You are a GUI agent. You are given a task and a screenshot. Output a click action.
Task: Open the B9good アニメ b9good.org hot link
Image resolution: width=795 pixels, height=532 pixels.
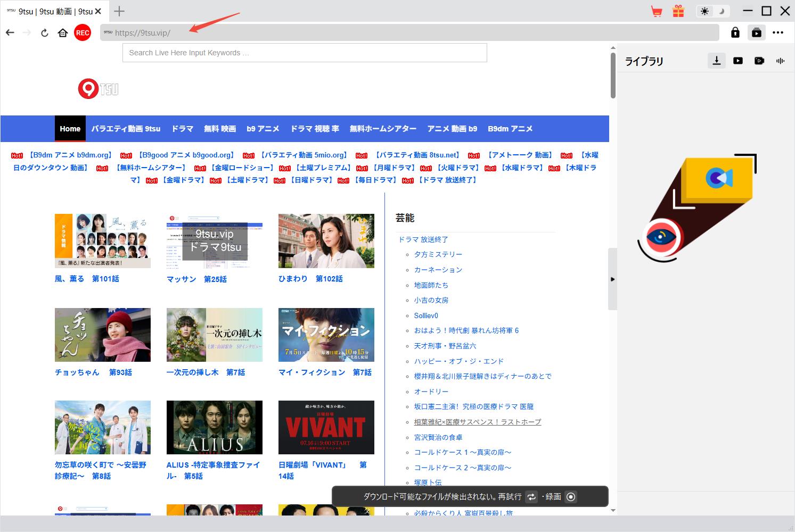pyautogui.click(x=186, y=155)
